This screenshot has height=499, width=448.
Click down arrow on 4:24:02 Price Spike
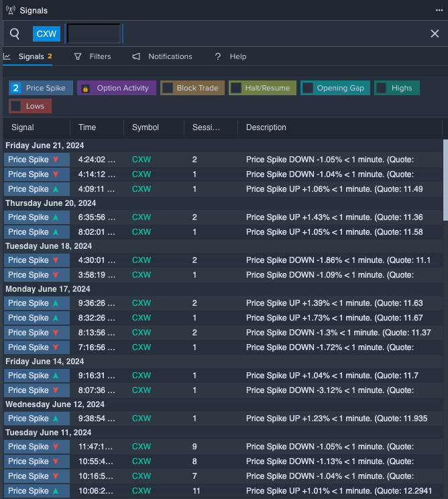click(56, 160)
